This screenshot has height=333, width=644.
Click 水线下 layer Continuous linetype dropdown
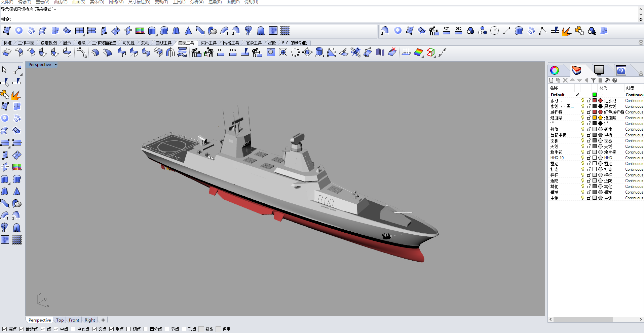(x=634, y=101)
